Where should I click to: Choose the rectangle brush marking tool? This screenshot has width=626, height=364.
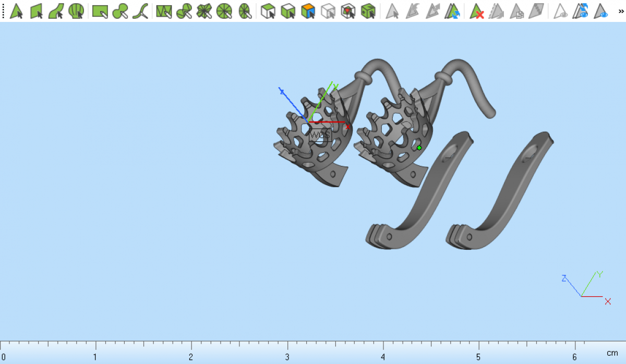tap(100, 10)
